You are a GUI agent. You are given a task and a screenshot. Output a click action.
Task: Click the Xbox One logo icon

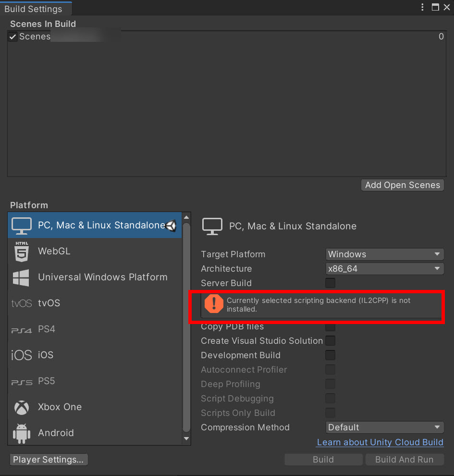tap(22, 407)
